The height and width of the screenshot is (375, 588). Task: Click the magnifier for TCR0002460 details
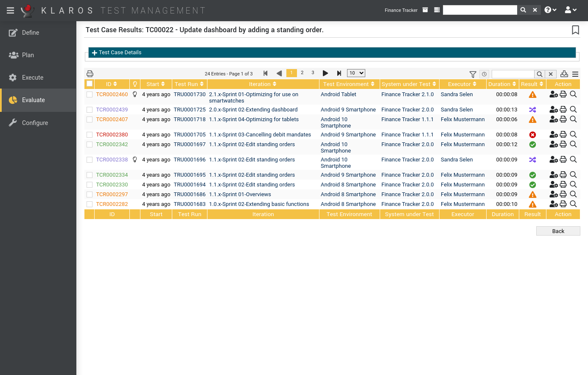click(573, 94)
